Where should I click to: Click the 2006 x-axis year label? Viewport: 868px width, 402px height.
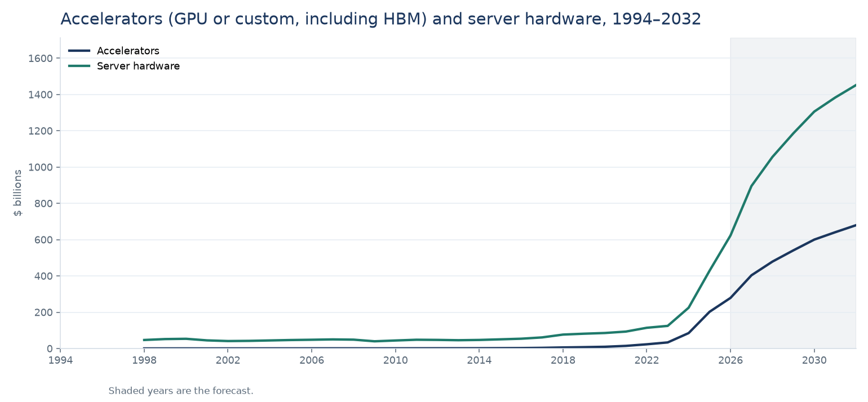click(311, 359)
